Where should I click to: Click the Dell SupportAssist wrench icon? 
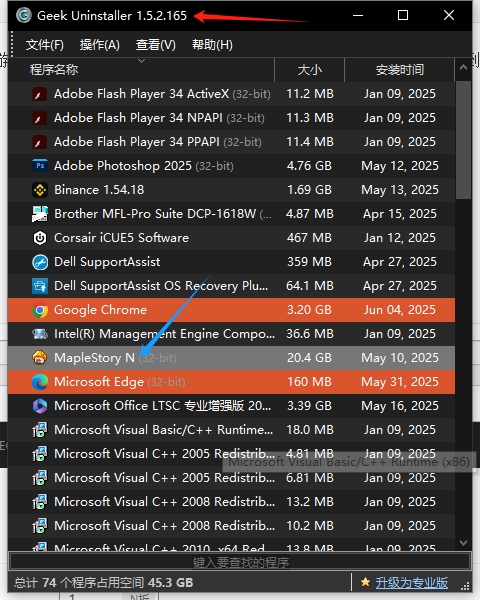pos(40,262)
